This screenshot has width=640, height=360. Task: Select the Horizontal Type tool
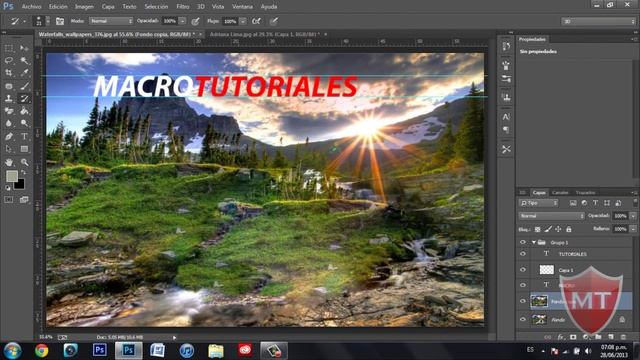click(24, 136)
